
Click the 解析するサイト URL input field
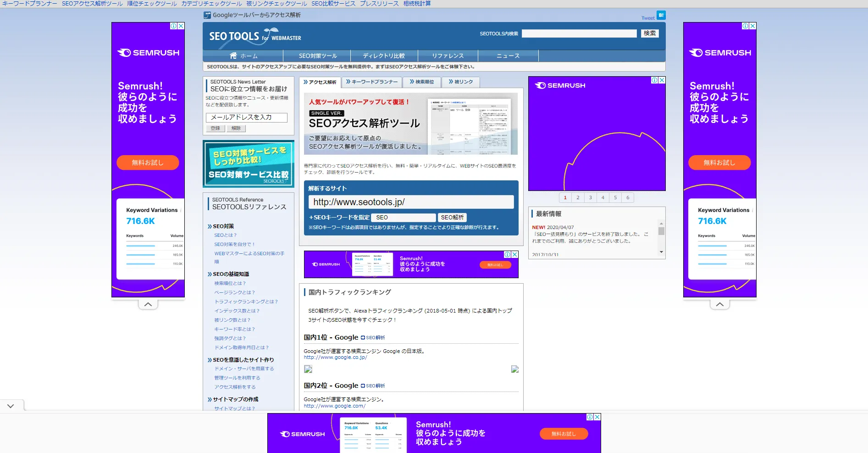point(411,202)
